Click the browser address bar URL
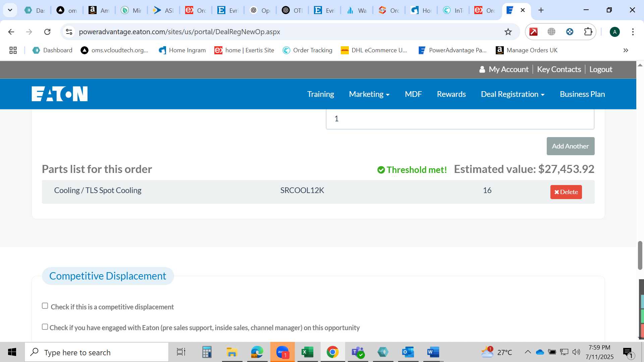644x362 pixels. 179,32
